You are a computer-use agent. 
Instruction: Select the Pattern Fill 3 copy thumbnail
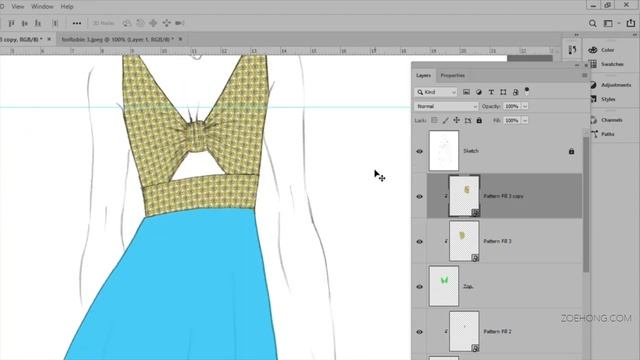click(464, 196)
